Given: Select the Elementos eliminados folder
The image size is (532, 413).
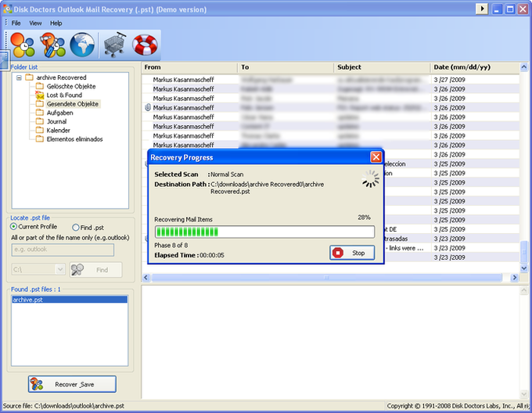Looking at the screenshot, I should 74,139.
